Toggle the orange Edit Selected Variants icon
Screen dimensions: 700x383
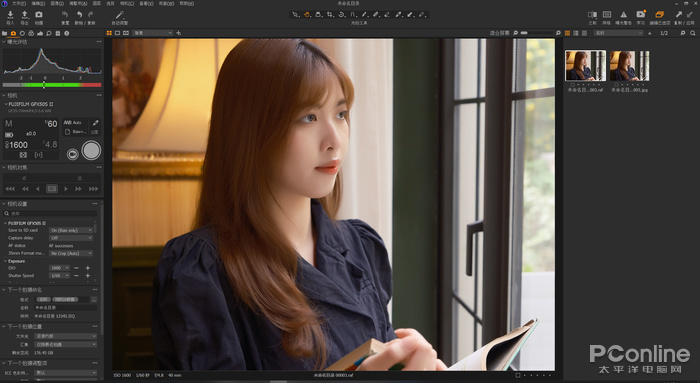click(659, 15)
